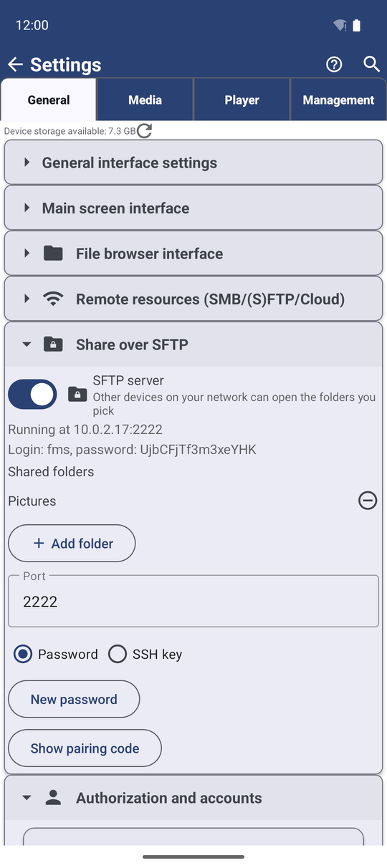Open the Management tab
Image resolution: width=387 pixels, height=868 pixels.
338,100
